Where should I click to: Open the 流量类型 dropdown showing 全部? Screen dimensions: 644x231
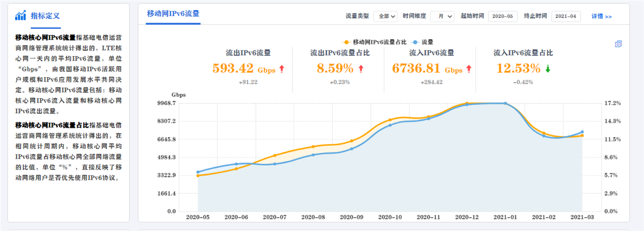tap(385, 17)
